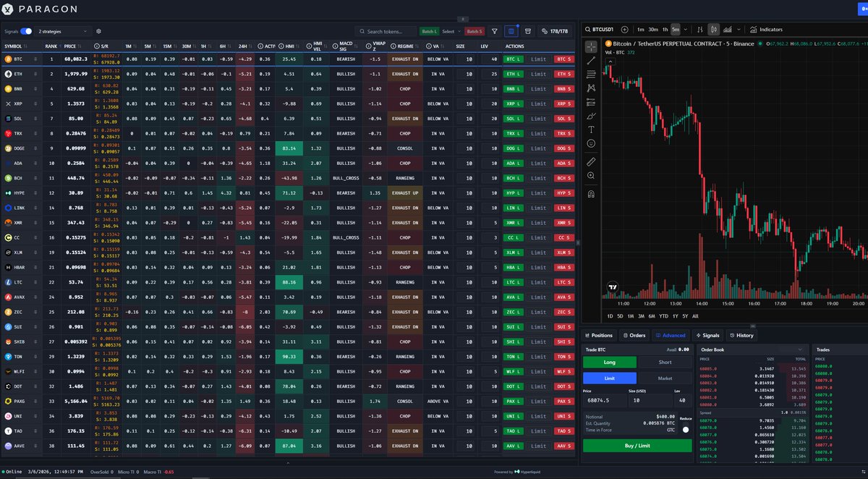Click the compare or add symbol plus icon
This screenshot has height=479, width=868.
624,30
